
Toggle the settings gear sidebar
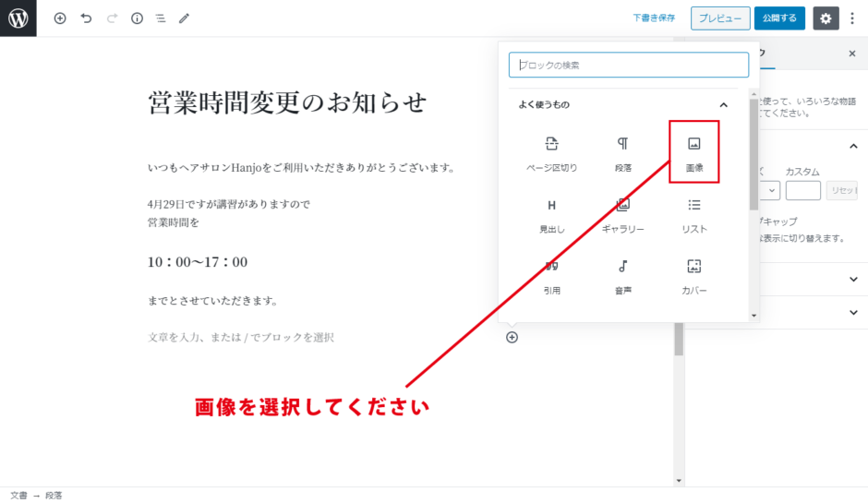point(826,18)
